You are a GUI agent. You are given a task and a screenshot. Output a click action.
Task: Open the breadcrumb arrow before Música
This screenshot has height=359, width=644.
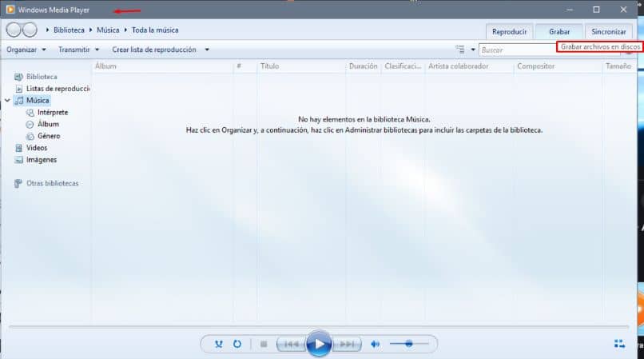click(x=91, y=30)
